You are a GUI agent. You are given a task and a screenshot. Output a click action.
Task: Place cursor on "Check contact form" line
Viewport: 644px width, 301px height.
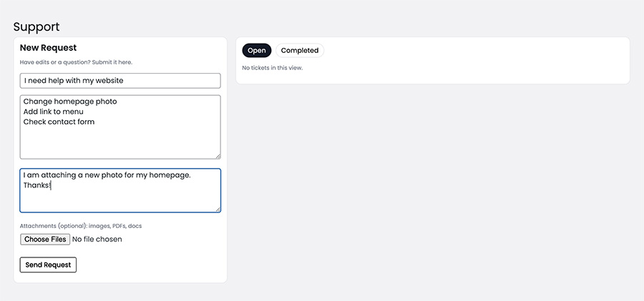59,122
